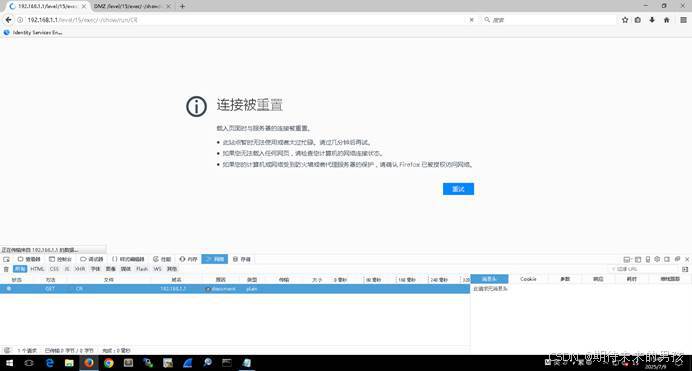The height and width of the screenshot is (371, 692).
Task: Open the Storage (存储) devtools tab
Action: 242,259
